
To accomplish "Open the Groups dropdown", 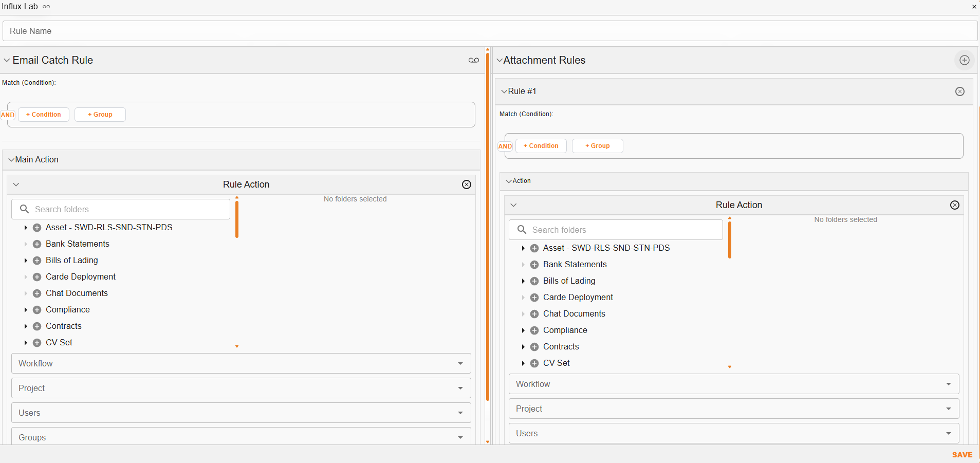I will pyautogui.click(x=460, y=437).
